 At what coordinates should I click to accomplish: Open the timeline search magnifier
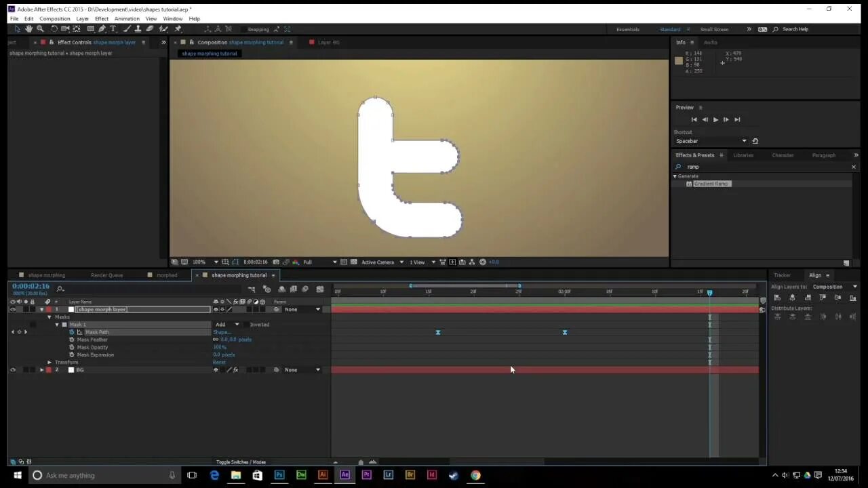[x=60, y=289]
